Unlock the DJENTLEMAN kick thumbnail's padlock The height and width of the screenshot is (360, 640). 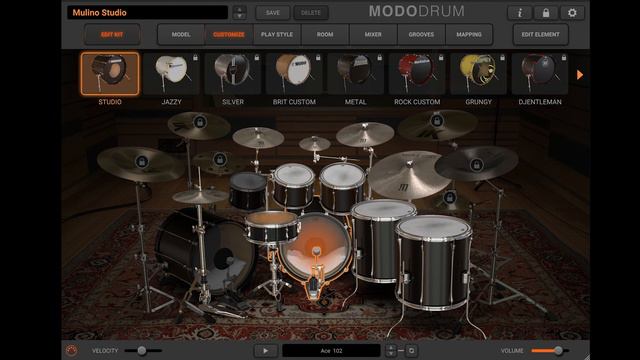564,58
